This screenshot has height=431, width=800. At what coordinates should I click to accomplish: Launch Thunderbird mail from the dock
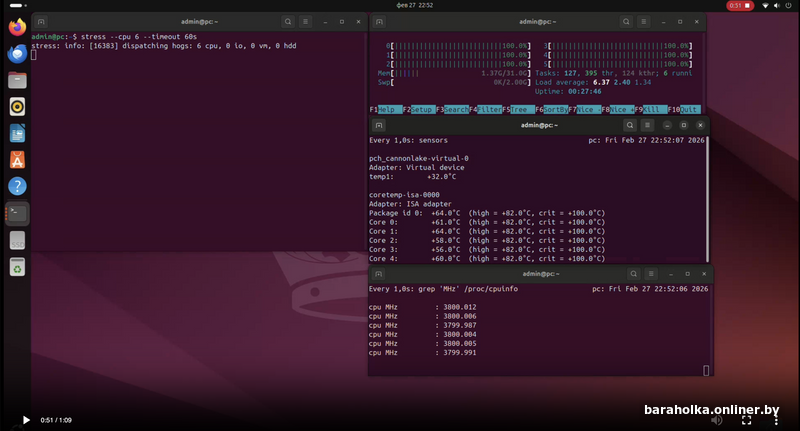tap(17, 55)
